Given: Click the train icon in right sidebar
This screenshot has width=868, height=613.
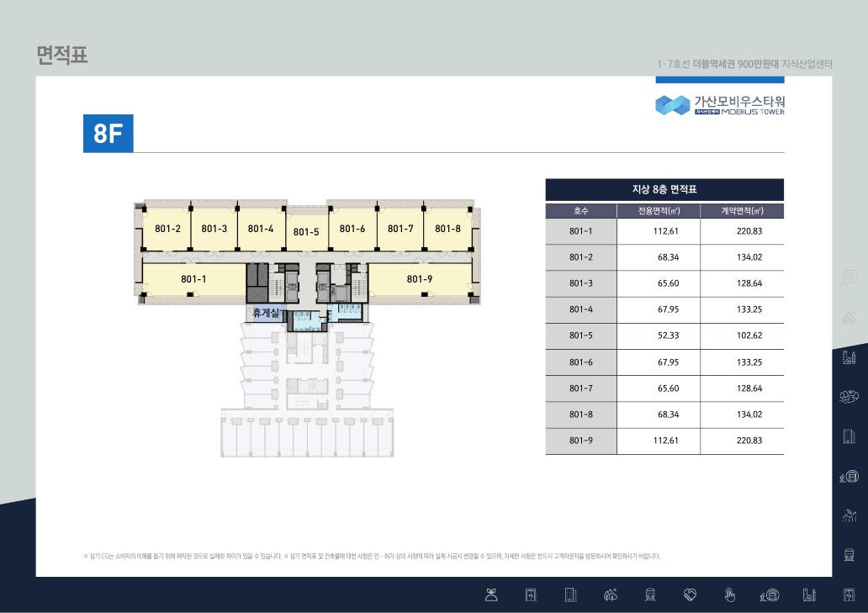Looking at the screenshot, I should click(x=849, y=554).
